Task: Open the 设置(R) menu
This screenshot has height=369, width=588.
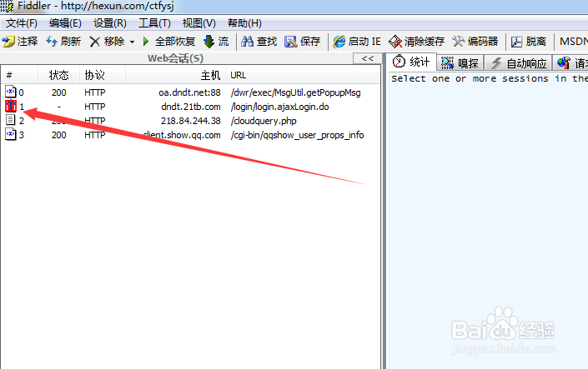Action: [110, 23]
